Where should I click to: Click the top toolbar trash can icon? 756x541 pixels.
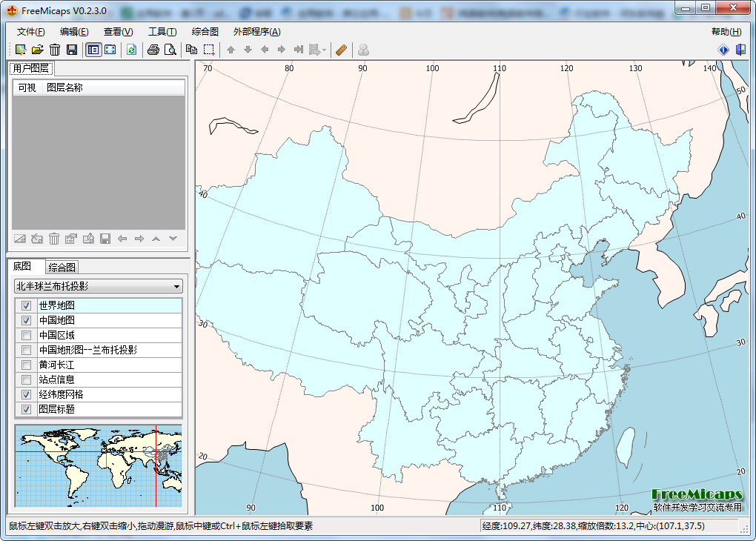[55, 50]
